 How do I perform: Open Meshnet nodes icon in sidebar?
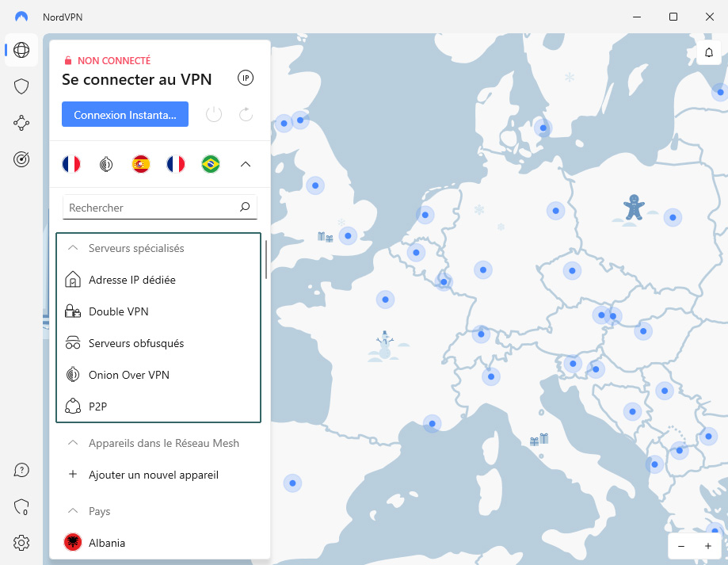point(21,123)
